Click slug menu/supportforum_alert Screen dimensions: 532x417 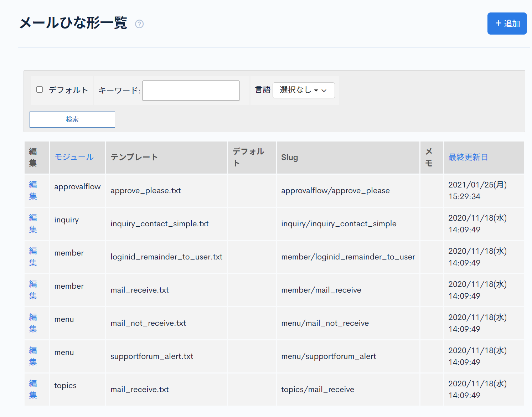click(329, 356)
